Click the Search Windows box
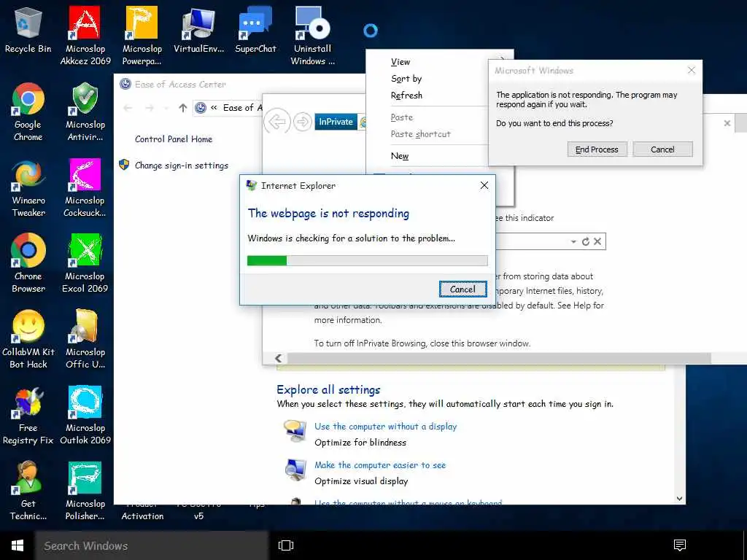Screen dimensions: 747x560 (x=152, y=545)
